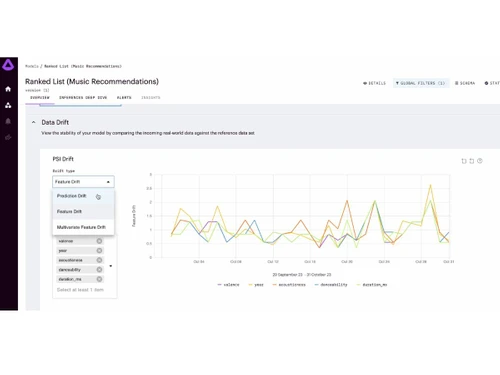
Task: Choose Feature Drift option in the list
Action: point(83,211)
